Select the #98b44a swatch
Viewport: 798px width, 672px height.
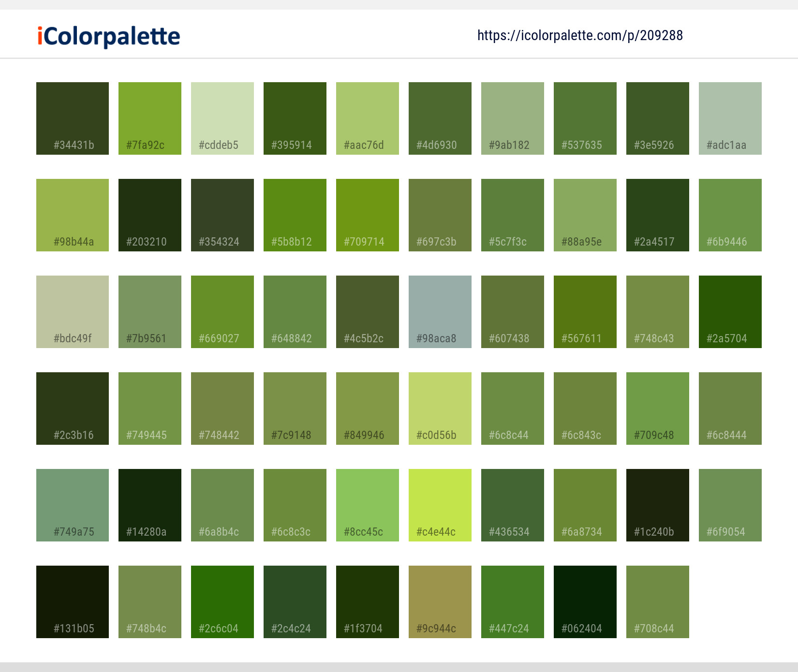click(x=73, y=215)
